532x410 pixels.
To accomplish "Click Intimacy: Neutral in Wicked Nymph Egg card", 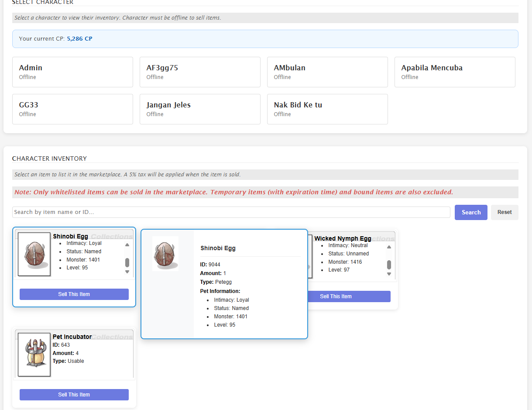I will [x=348, y=245].
